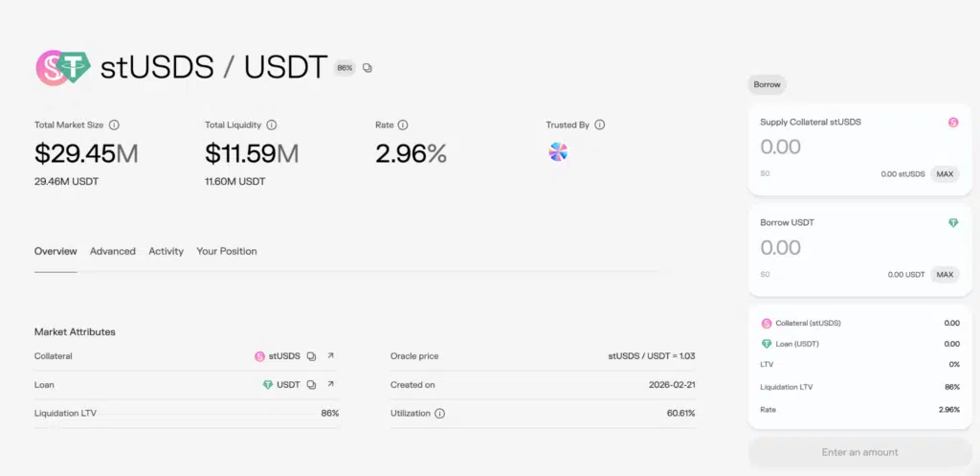Click the Borrow mode pill button
The image size is (980, 476).
point(767,84)
